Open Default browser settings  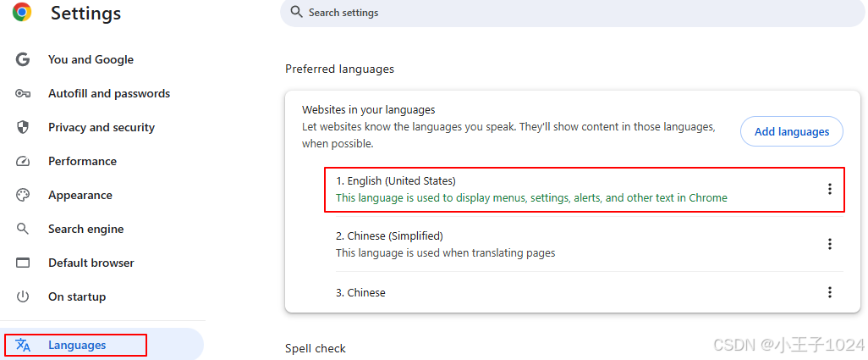point(91,263)
